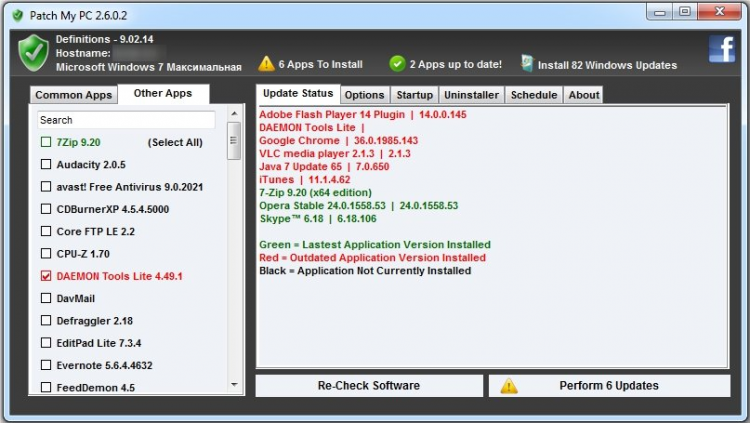Tick the CPU-Z 1.70 checkbox

[46, 254]
